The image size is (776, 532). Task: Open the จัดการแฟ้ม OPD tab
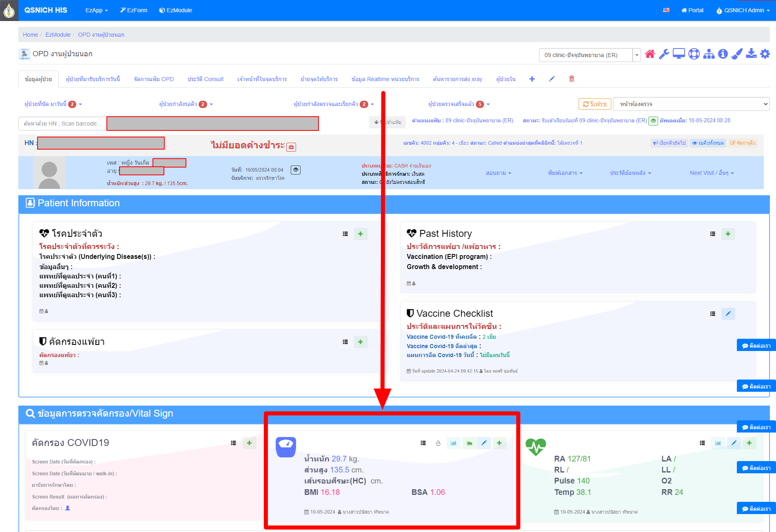coord(154,79)
